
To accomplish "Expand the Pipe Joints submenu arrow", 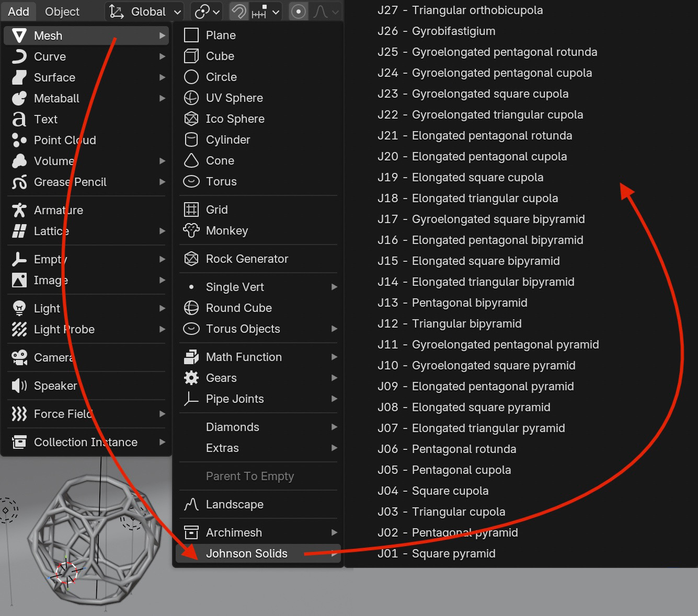I will point(334,399).
